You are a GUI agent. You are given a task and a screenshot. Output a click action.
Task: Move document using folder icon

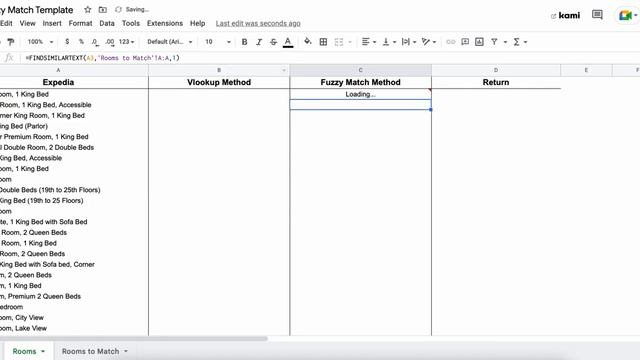click(102, 9)
